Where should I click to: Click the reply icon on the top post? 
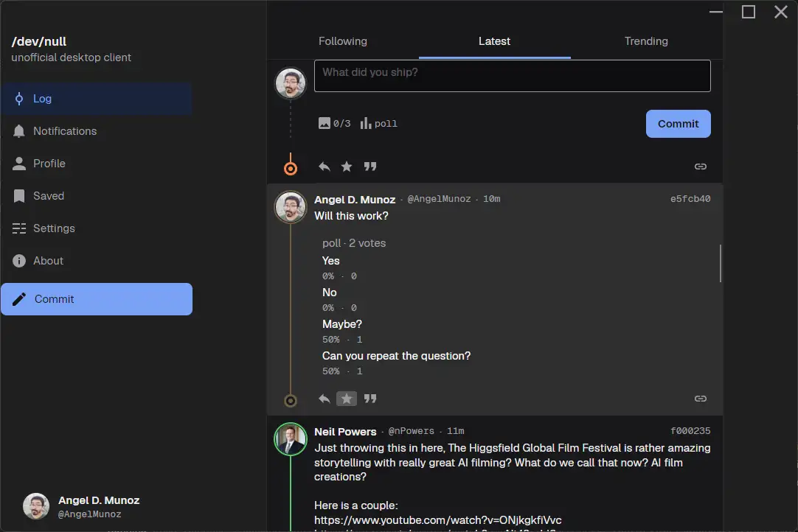click(325, 167)
